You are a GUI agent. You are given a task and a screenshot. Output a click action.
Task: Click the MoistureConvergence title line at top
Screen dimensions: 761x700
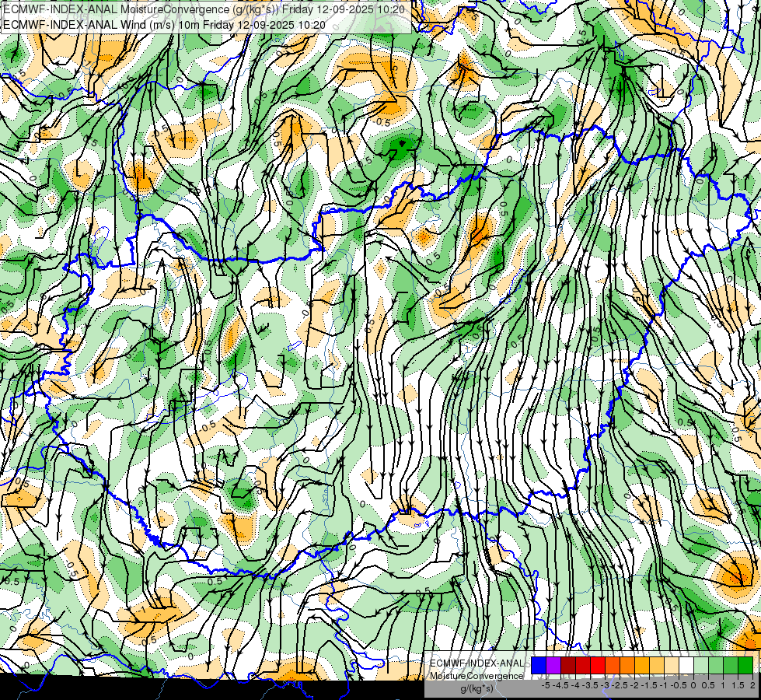[x=204, y=9]
